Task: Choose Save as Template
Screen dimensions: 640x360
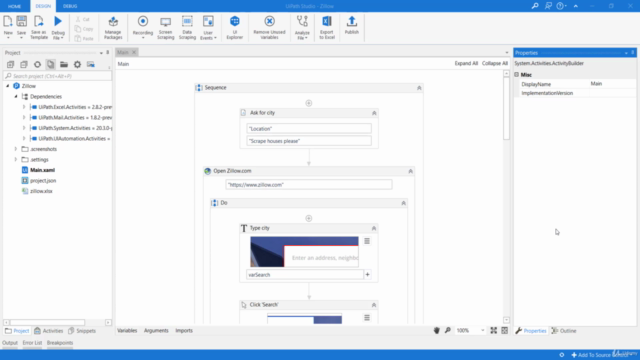Action: coord(39,27)
